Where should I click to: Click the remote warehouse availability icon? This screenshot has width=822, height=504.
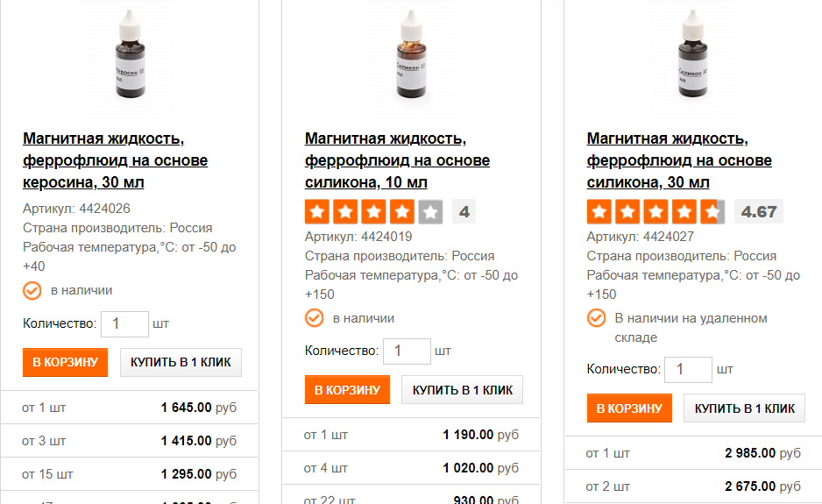(x=596, y=318)
